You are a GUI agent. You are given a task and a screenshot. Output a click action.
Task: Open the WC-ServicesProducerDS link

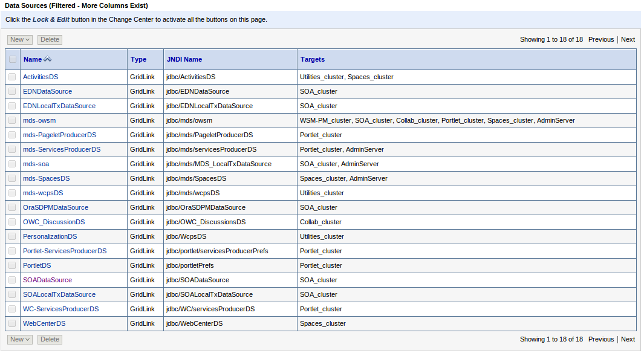[x=61, y=309]
